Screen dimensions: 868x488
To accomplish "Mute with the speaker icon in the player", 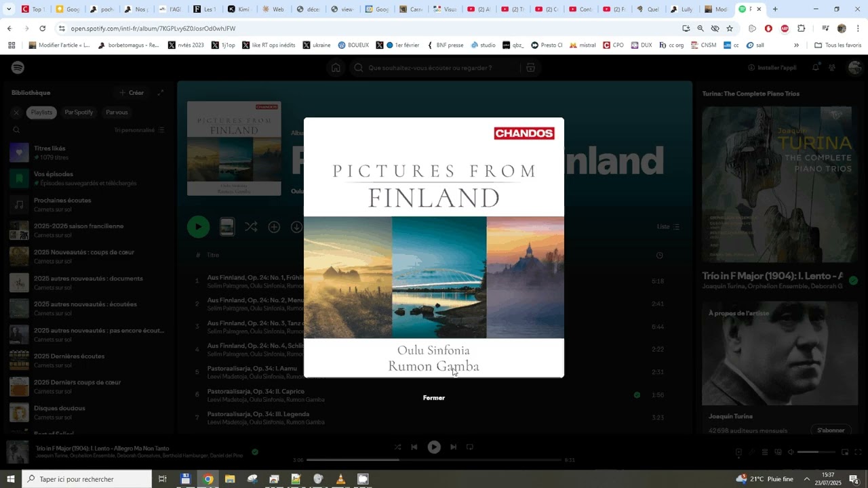I will tap(790, 452).
